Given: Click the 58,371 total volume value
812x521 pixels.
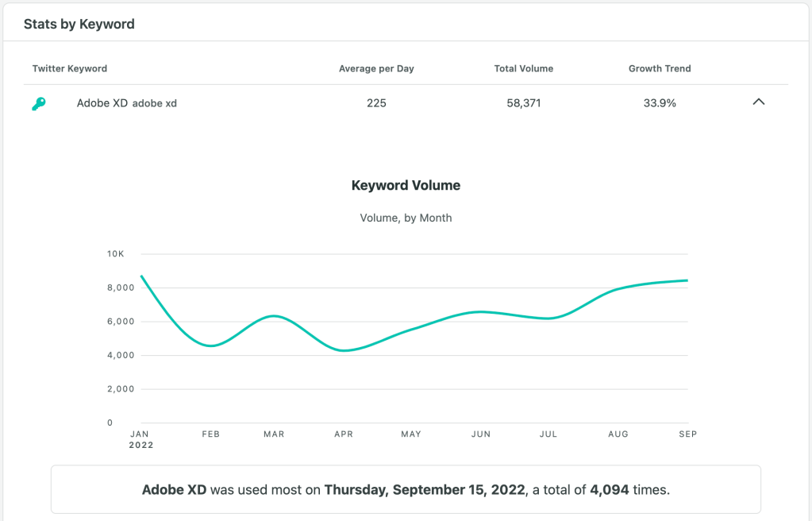Looking at the screenshot, I should point(523,103).
